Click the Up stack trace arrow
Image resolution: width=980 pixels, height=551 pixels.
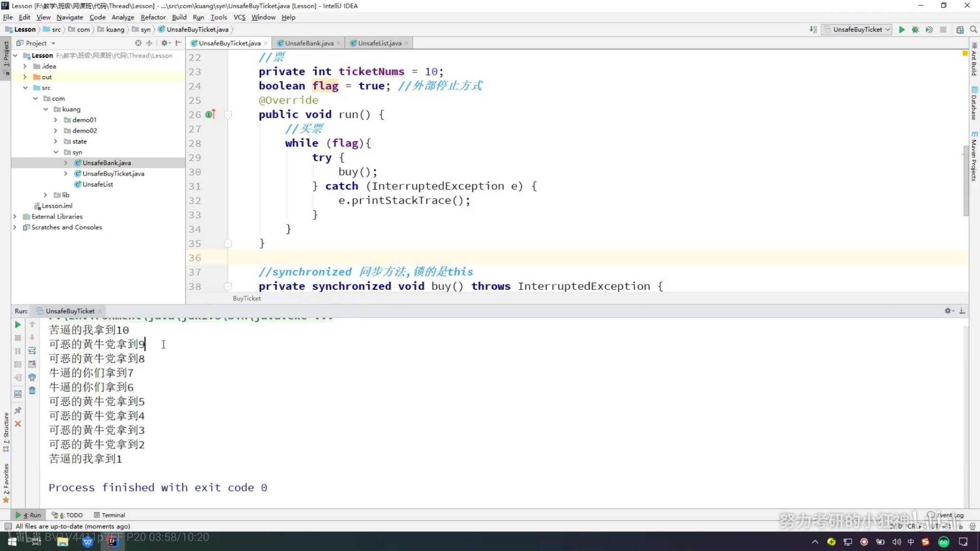pyautogui.click(x=32, y=325)
